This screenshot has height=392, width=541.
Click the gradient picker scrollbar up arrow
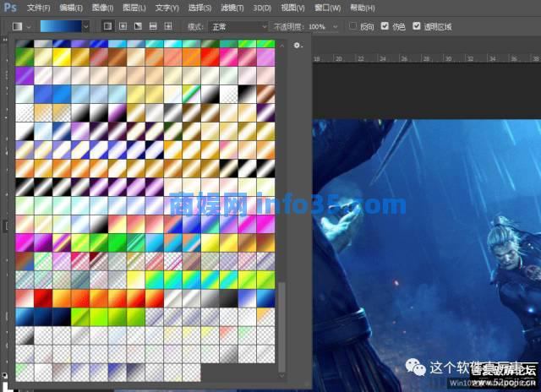[x=281, y=46]
